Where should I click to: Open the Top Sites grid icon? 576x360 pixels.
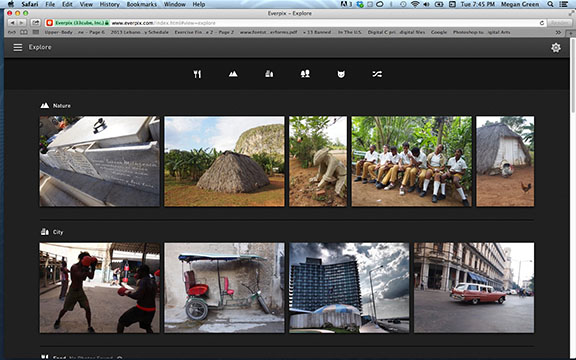coord(36,32)
